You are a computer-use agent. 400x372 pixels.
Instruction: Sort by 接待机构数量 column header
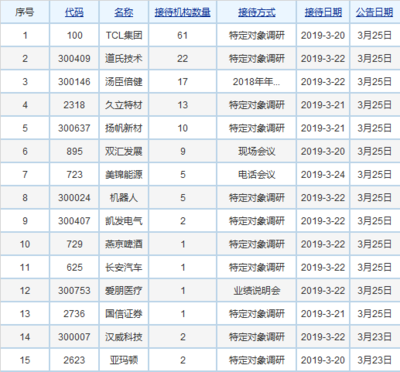[183, 12]
